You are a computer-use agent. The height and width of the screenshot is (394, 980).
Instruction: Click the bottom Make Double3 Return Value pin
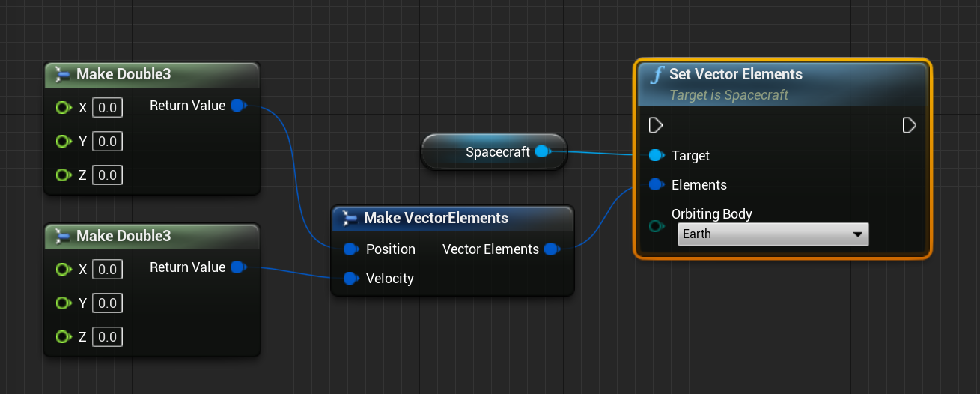[237, 267]
